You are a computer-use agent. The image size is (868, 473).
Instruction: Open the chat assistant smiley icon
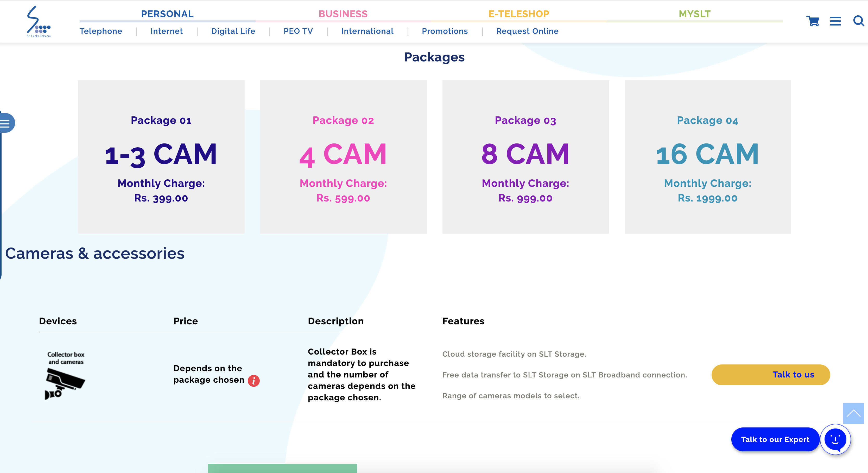tap(835, 439)
